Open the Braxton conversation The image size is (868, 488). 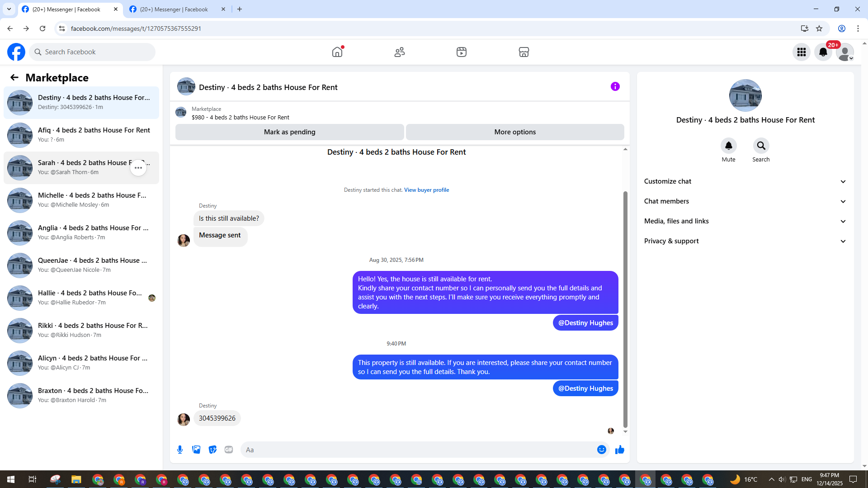[x=81, y=396]
